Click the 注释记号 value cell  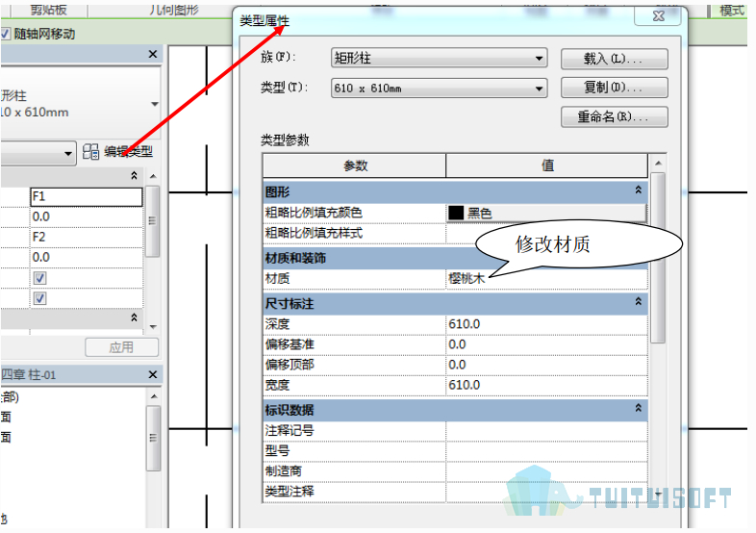[x=546, y=430]
